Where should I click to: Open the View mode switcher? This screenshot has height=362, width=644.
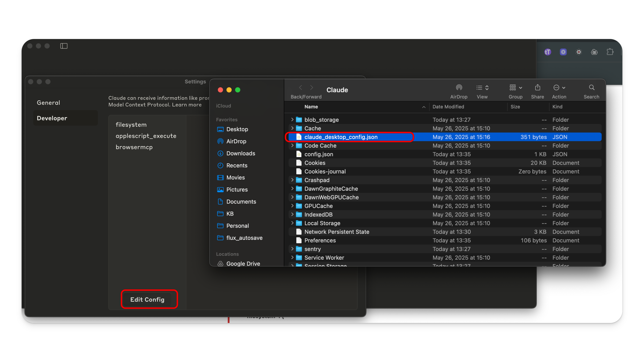pyautogui.click(x=482, y=88)
